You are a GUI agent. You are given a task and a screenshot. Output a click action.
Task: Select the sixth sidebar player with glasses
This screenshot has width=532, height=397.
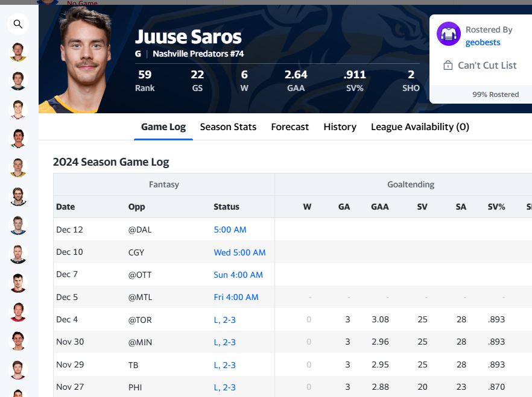click(x=18, y=196)
